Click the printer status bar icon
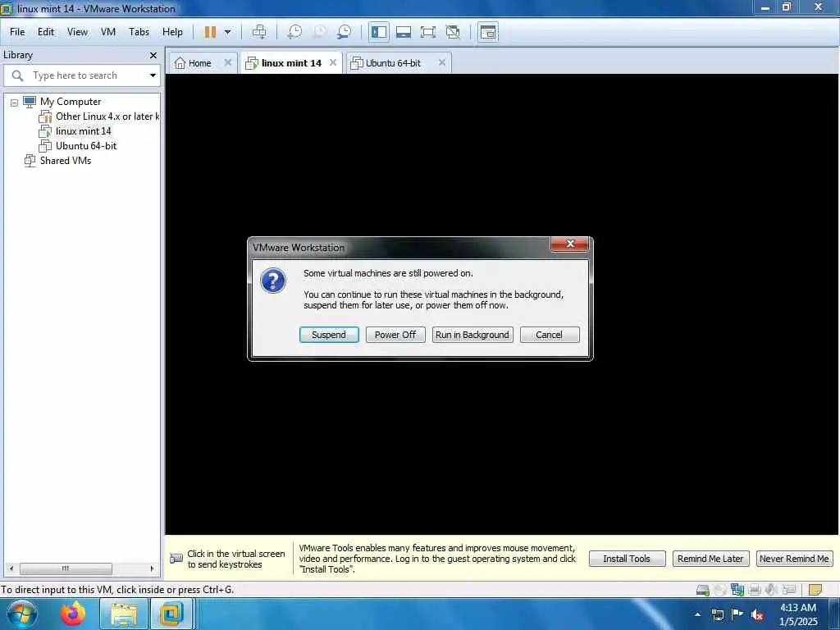 [755, 591]
